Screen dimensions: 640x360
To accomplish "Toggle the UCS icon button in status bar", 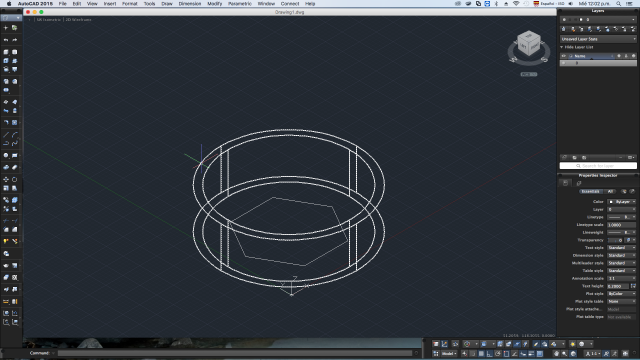I will click(444, 344).
